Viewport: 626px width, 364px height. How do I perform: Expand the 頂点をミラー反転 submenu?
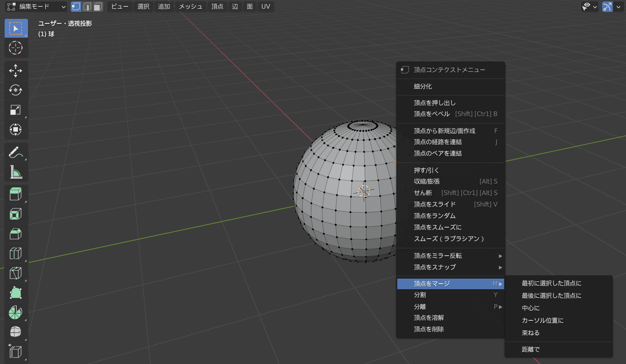pyautogui.click(x=451, y=256)
